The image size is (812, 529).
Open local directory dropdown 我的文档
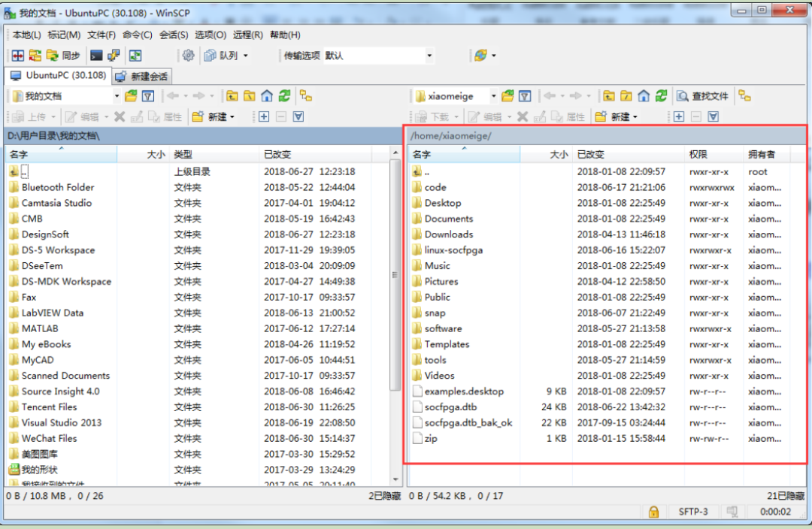pos(65,96)
